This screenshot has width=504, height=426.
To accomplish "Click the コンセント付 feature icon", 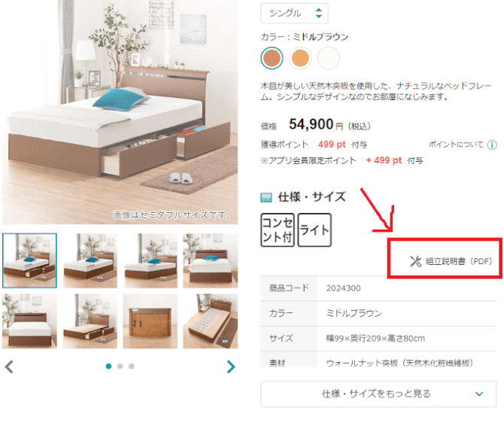I will pos(278,230).
